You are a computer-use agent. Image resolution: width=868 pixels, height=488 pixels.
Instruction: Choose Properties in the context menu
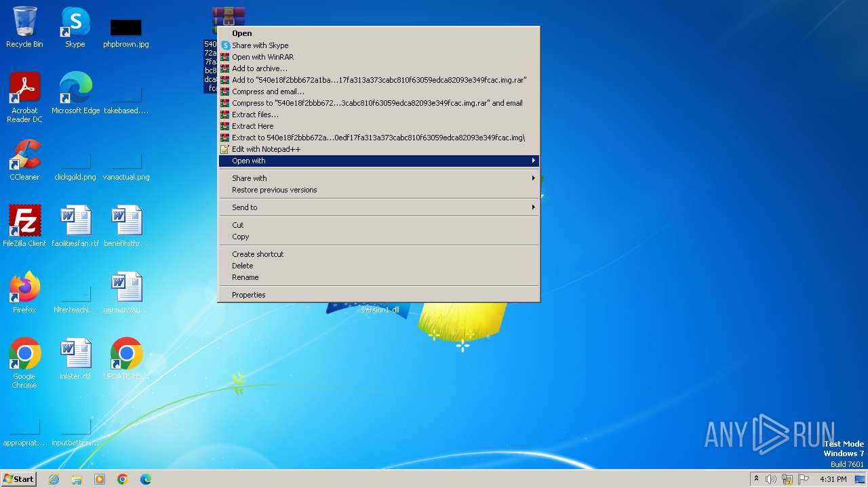[x=378, y=295]
